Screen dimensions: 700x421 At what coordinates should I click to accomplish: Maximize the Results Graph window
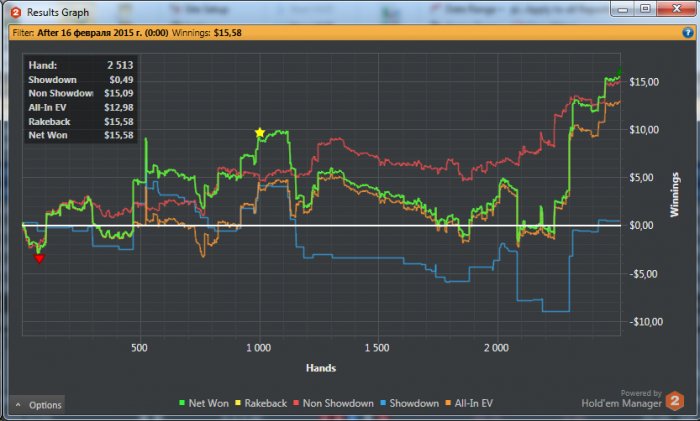pyautogui.click(x=645, y=8)
